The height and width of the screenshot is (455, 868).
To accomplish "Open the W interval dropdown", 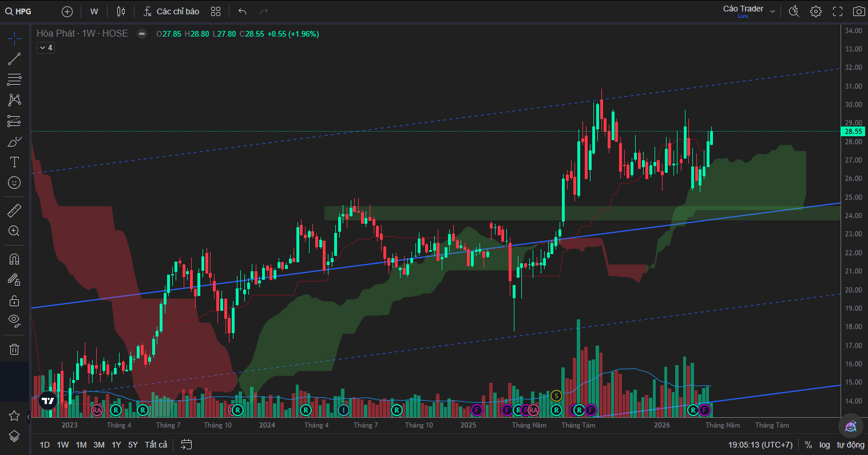I will (94, 11).
